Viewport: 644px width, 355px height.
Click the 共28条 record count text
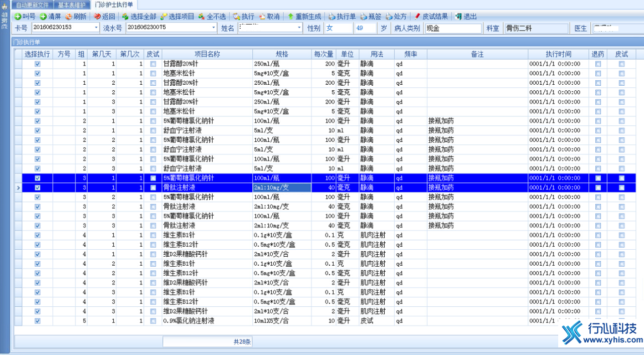[242, 341]
